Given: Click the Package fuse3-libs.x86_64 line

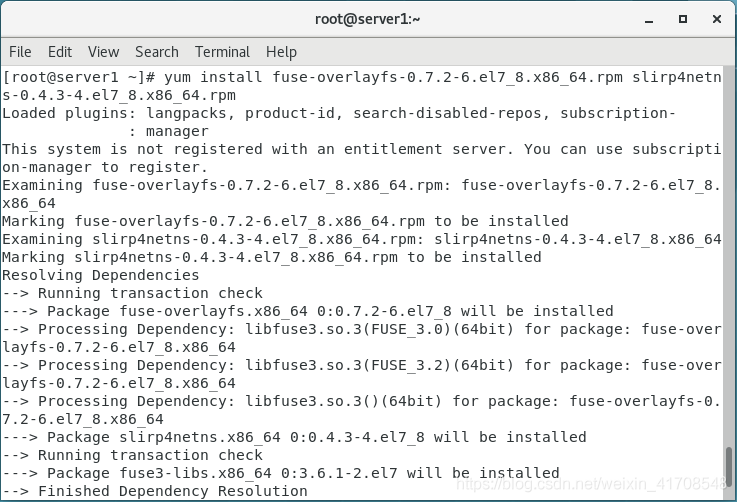Looking at the screenshot, I should tap(281, 473).
